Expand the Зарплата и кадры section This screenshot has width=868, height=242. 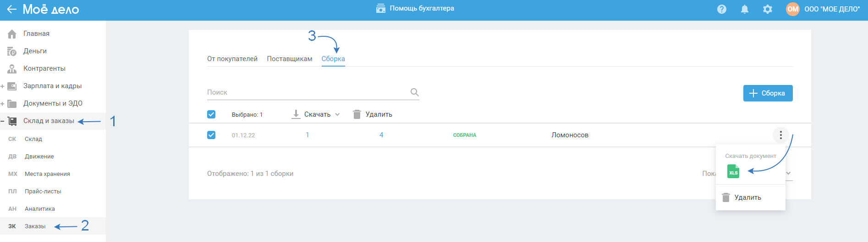click(3, 86)
